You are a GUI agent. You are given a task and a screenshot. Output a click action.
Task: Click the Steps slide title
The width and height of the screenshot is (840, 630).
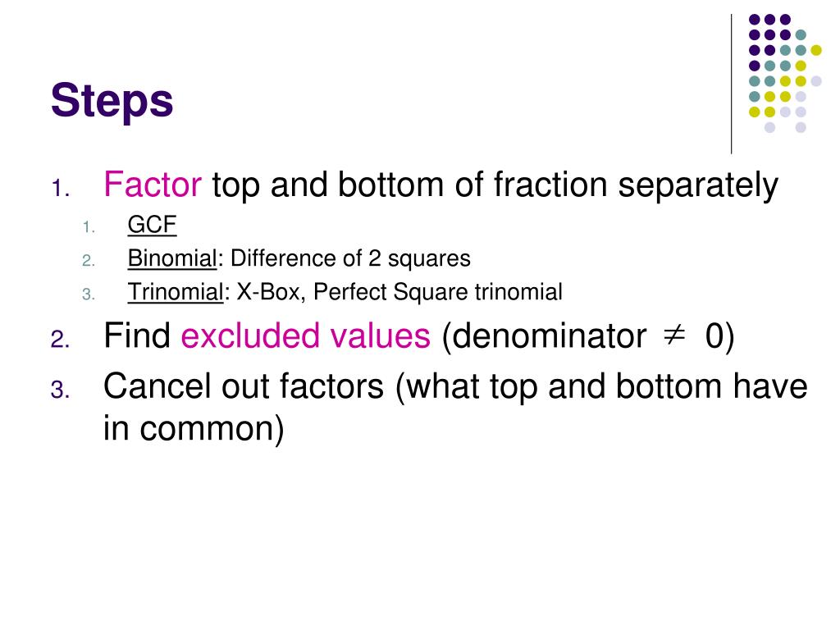(x=112, y=102)
